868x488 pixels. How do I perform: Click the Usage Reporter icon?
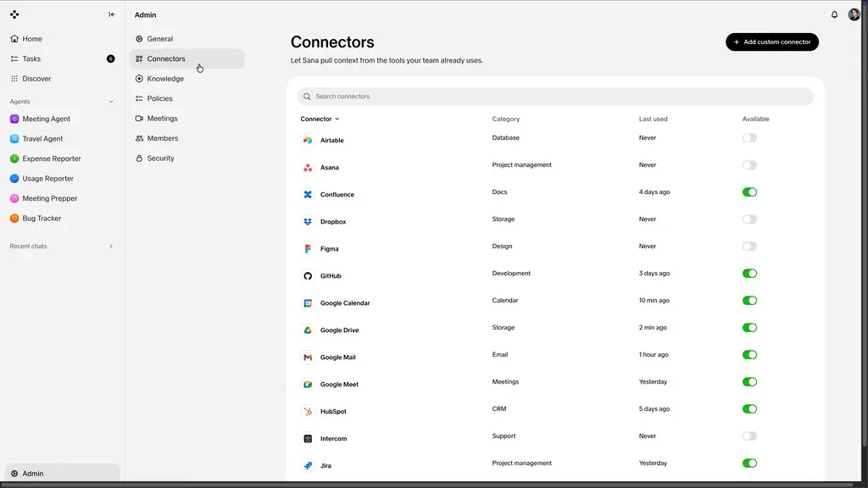14,179
